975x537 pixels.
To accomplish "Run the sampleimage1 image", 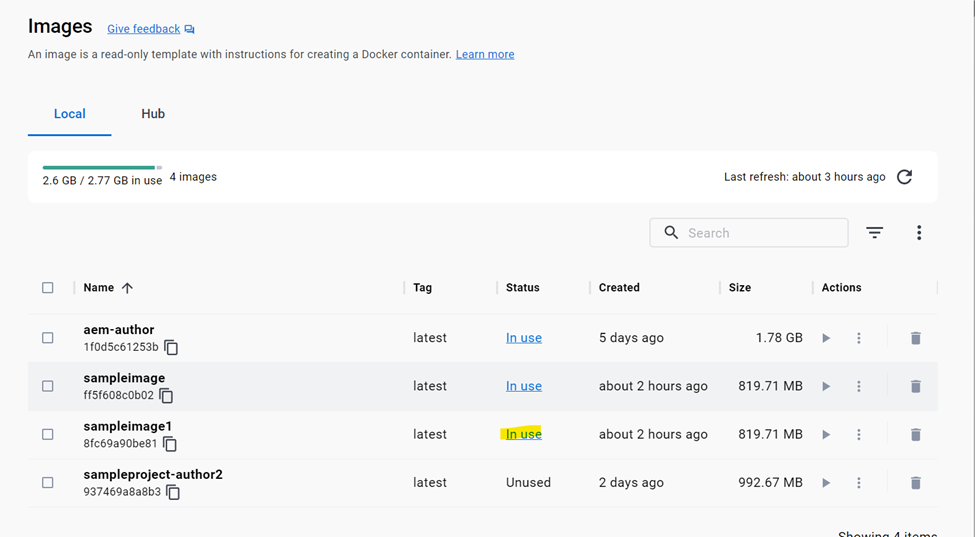I will [x=826, y=434].
